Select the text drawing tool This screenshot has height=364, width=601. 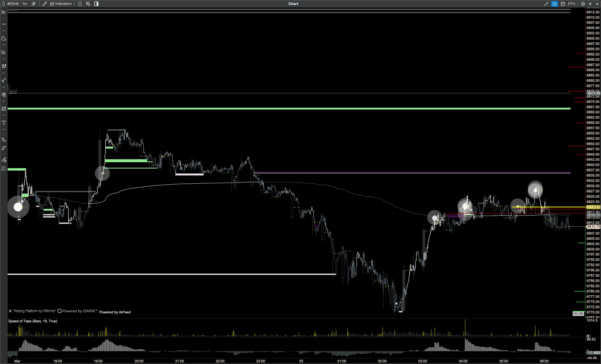pyautogui.click(x=4, y=123)
